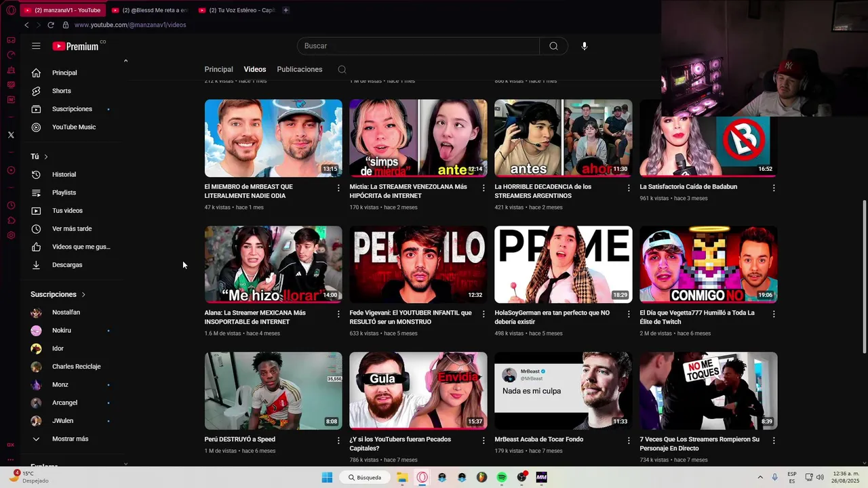Image resolution: width=868 pixels, height=488 pixels.
Task: Click the browser address bar URL
Action: 130,25
